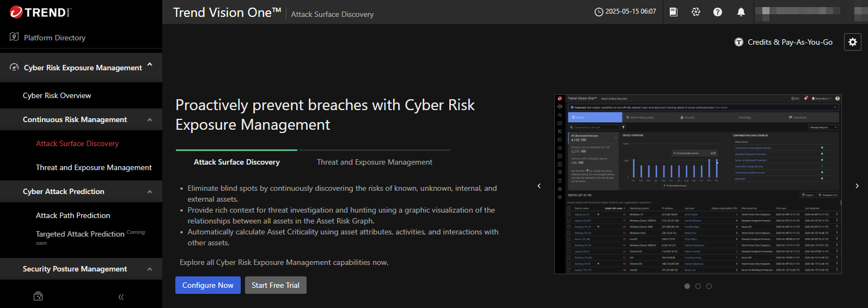The width and height of the screenshot is (868, 308).
Task: Select the third carousel dot indicator
Action: pyautogui.click(x=709, y=286)
